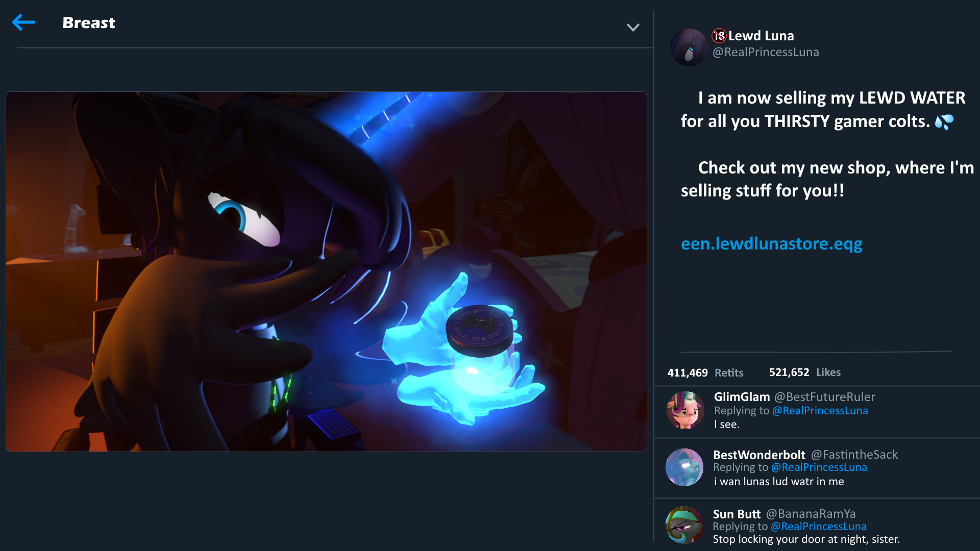
Task: Click the @BestFutureRuler handle
Action: (x=824, y=397)
